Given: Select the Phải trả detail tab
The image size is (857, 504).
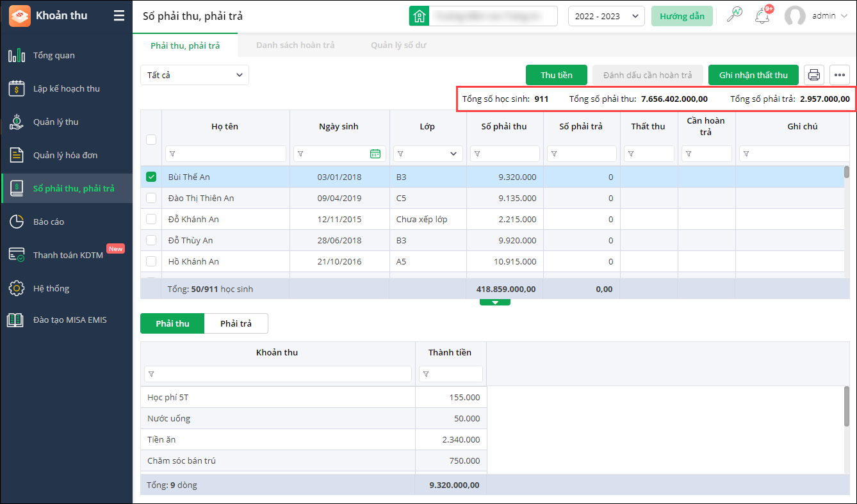Looking at the screenshot, I should coord(236,323).
